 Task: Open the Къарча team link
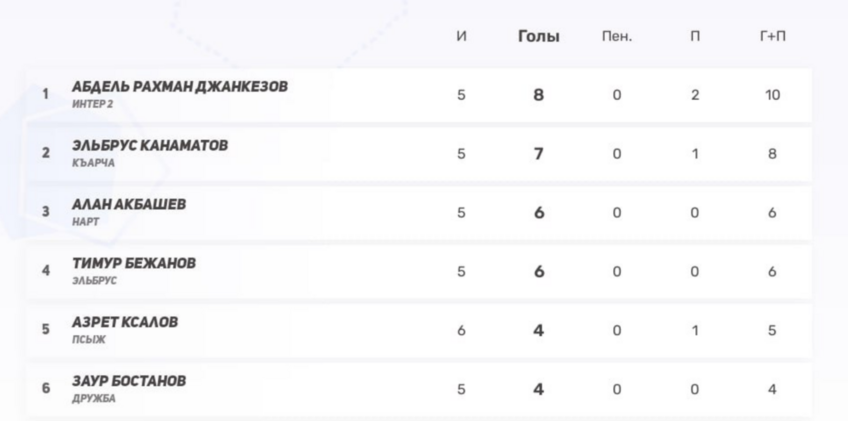click(86, 163)
